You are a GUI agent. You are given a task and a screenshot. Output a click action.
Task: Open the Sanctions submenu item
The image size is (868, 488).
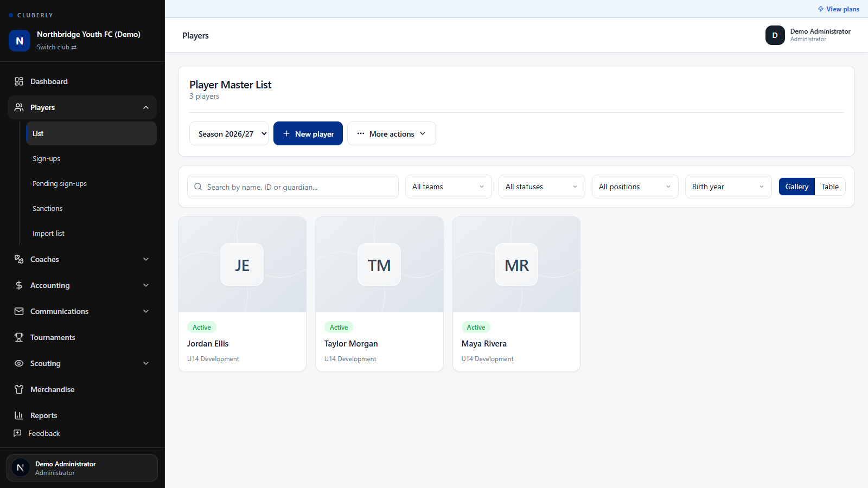[47, 208]
